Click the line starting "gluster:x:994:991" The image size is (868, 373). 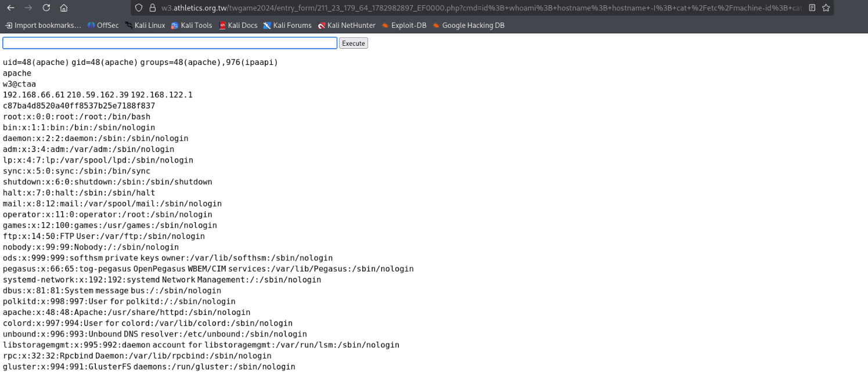tap(149, 367)
